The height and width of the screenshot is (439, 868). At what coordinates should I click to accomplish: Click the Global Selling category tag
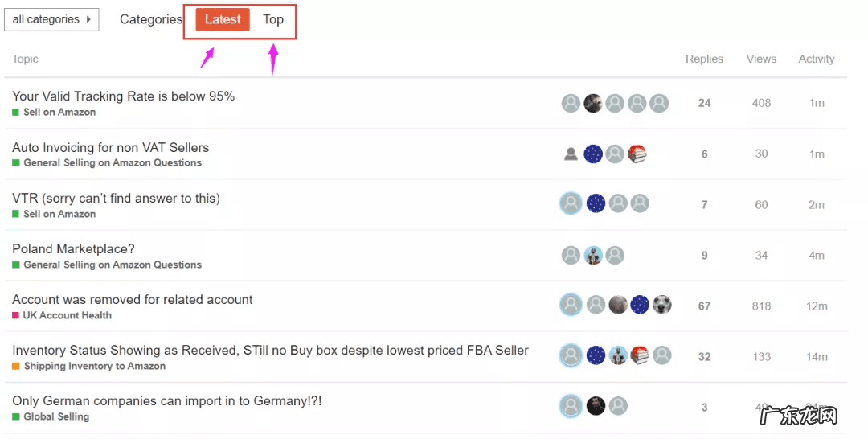click(56, 416)
